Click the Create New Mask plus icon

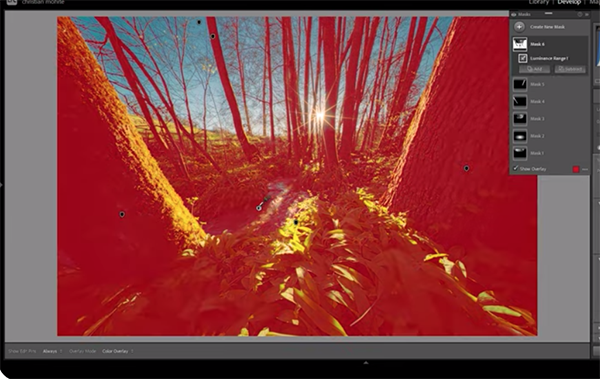[x=519, y=27]
